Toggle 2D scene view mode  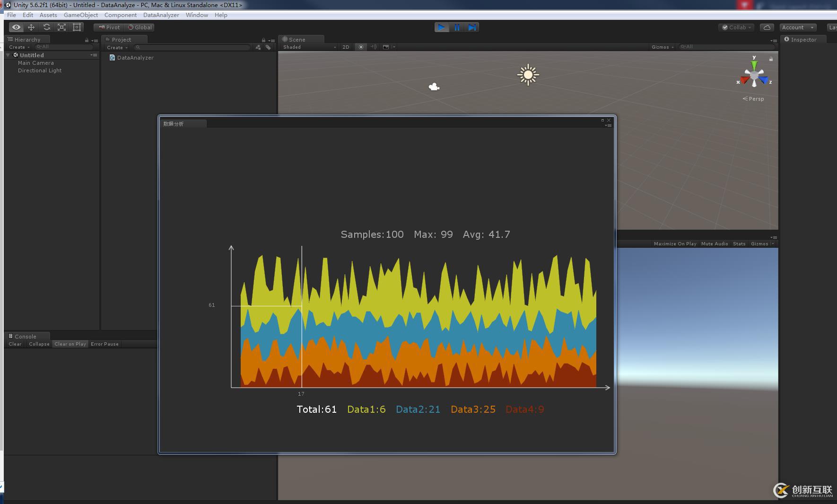tap(346, 47)
